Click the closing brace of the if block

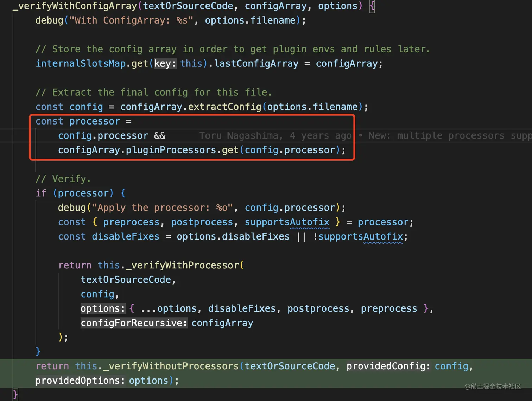point(38,352)
